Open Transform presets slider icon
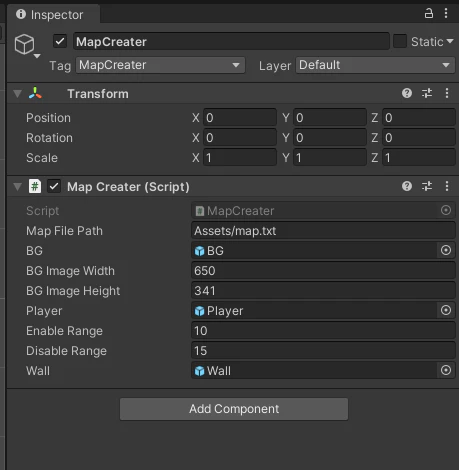 (427, 93)
